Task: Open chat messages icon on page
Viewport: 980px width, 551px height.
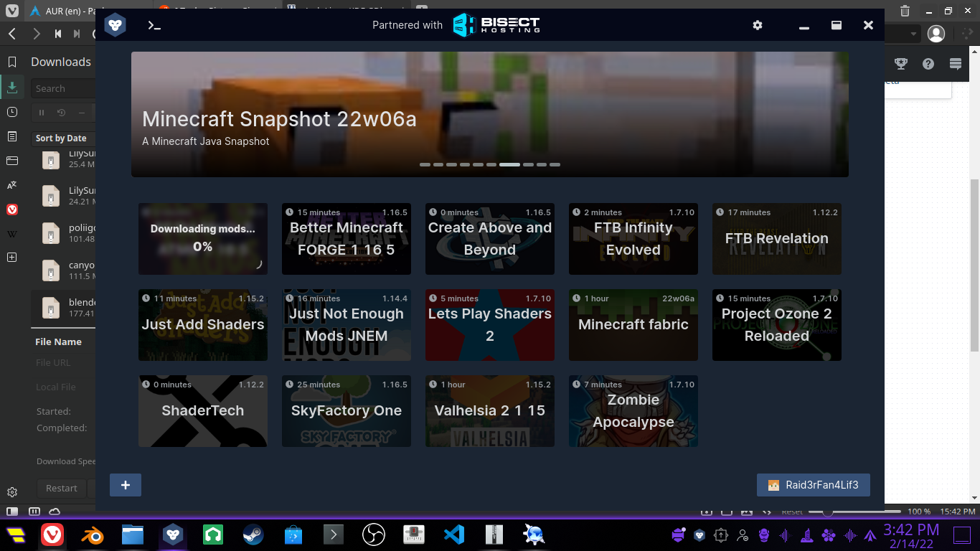Action: (x=956, y=64)
